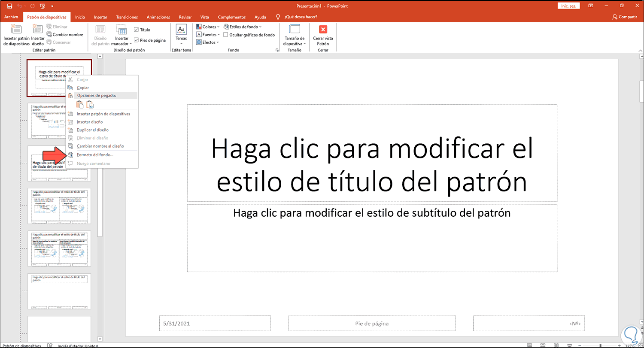Open the Temas gallery

[181, 35]
